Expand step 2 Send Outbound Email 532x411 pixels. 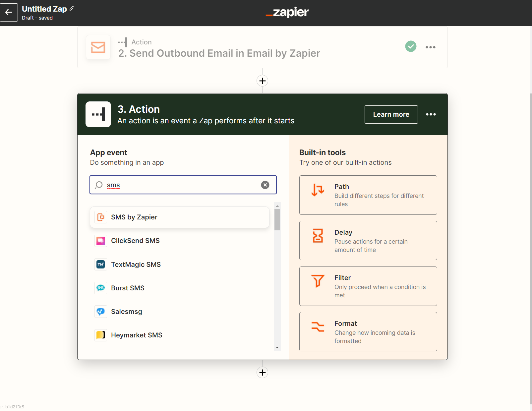point(263,47)
